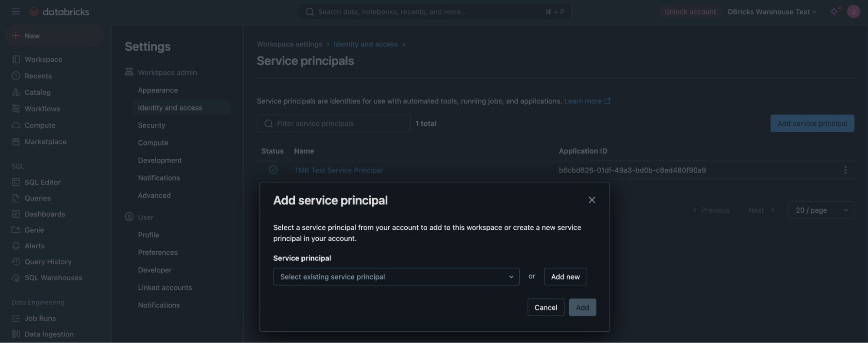Expand Select existing service principal dropdown
Screen dimensions: 868x343
click(396, 276)
